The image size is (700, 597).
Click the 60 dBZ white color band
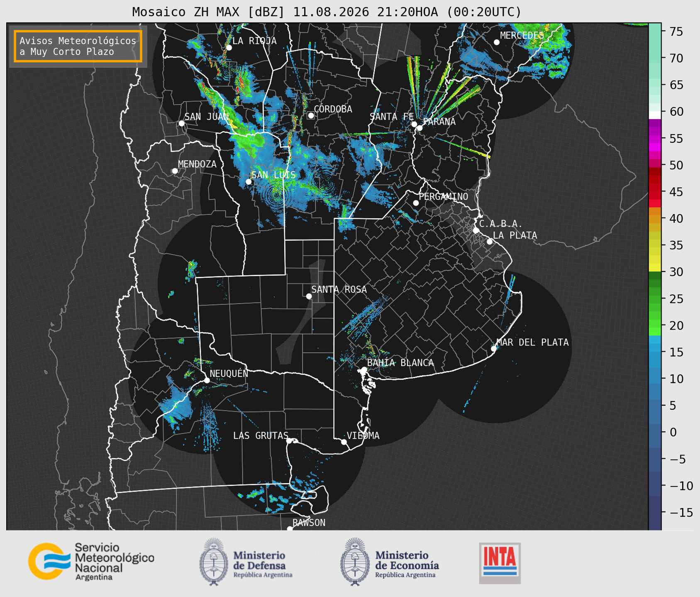tap(655, 114)
